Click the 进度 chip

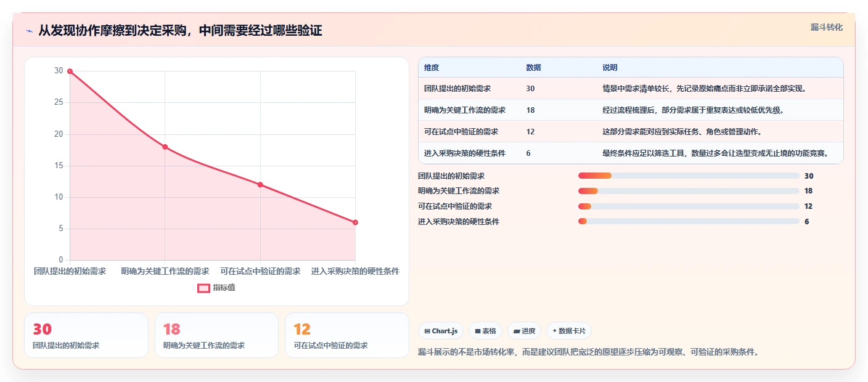point(524,331)
